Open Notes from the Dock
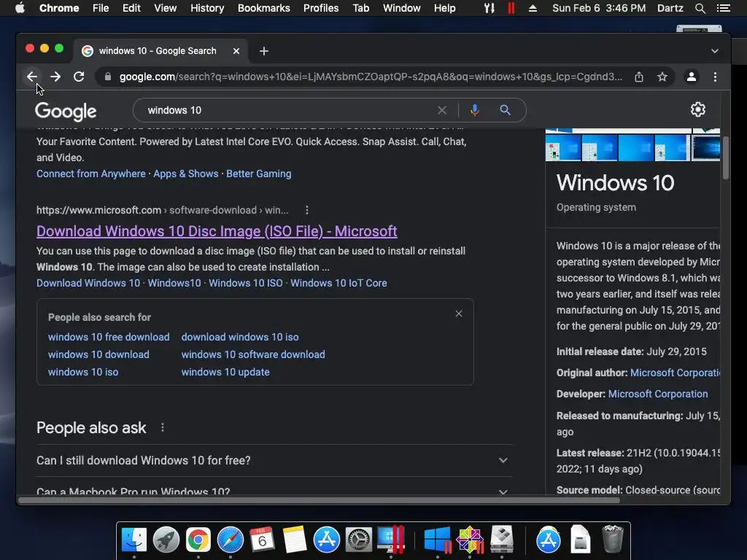The height and width of the screenshot is (560, 747). pyautogui.click(x=295, y=540)
